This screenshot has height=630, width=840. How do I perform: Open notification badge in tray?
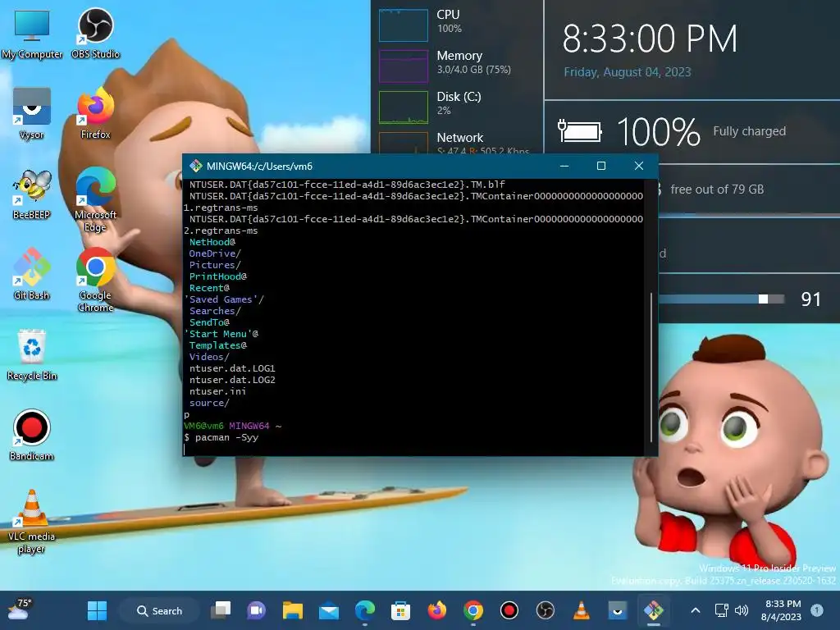tap(817, 609)
